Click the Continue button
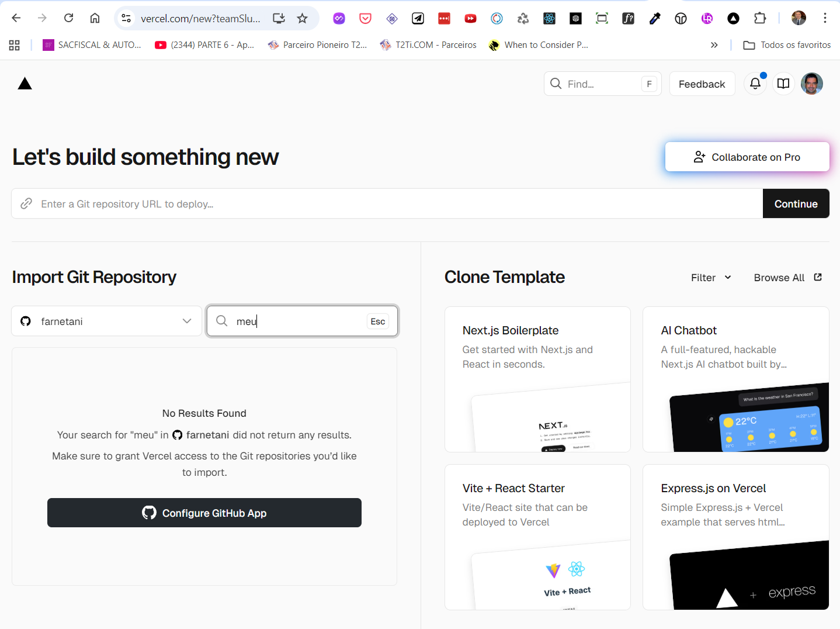 [796, 203]
